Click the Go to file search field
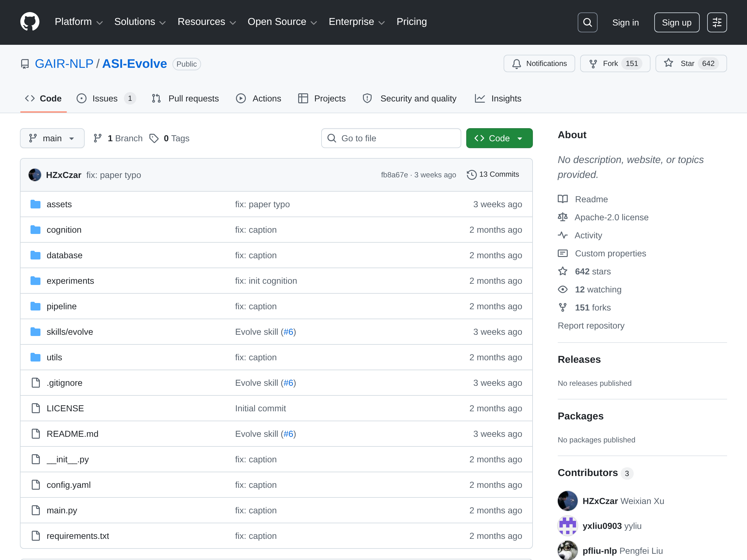This screenshot has width=747, height=560. click(391, 138)
